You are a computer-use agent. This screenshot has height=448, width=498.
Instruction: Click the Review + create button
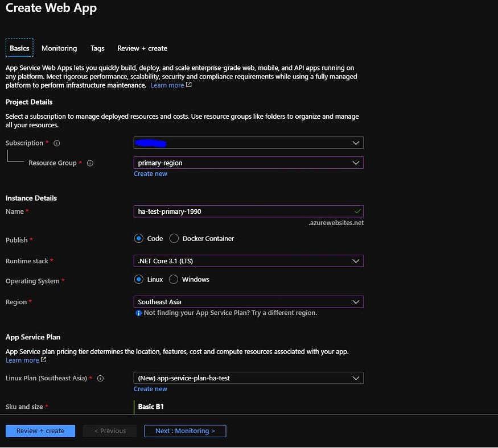click(40, 431)
